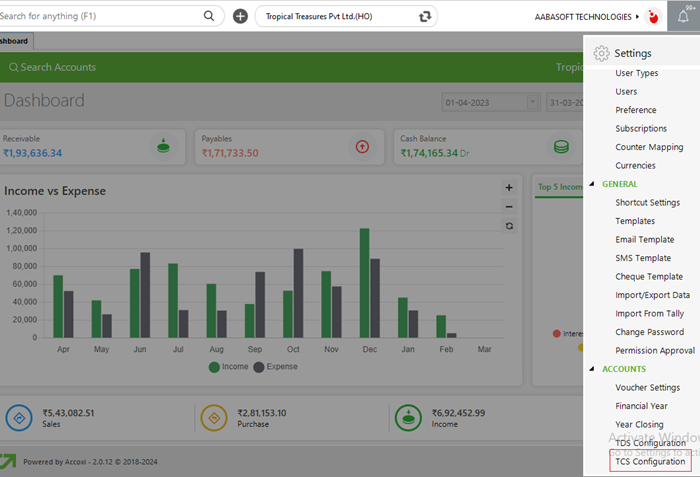Image resolution: width=700 pixels, height=477 pixels.
Task: Click the notification bell icon
Action: [x=683, y=16]
